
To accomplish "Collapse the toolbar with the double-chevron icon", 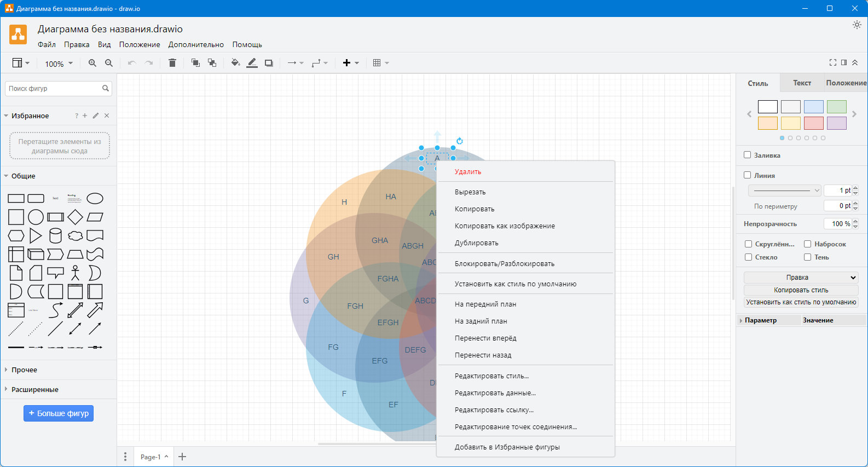I will [855, 62].
